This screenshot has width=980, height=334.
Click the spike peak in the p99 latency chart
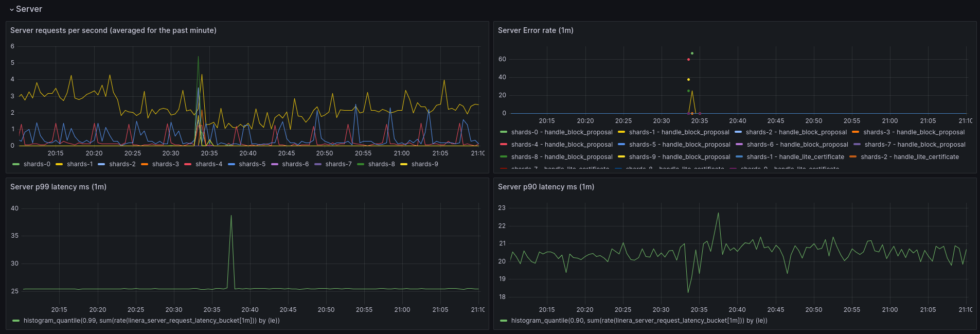pyautogui.click(x=231, y=216)
